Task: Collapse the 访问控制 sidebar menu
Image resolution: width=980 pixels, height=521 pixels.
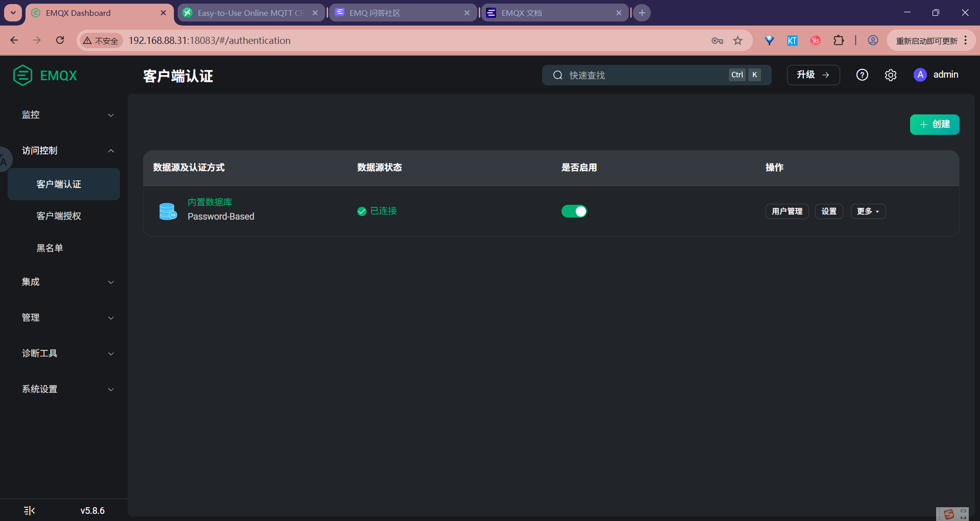Action: click(x=64, y=151)
